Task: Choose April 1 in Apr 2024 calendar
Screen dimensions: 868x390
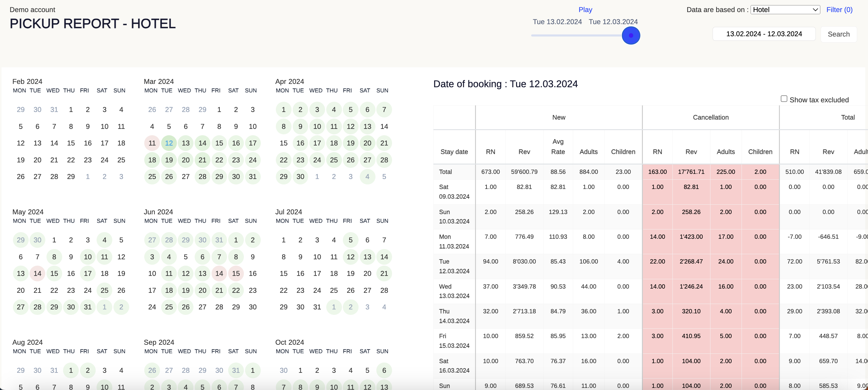Action: (283, 110)
